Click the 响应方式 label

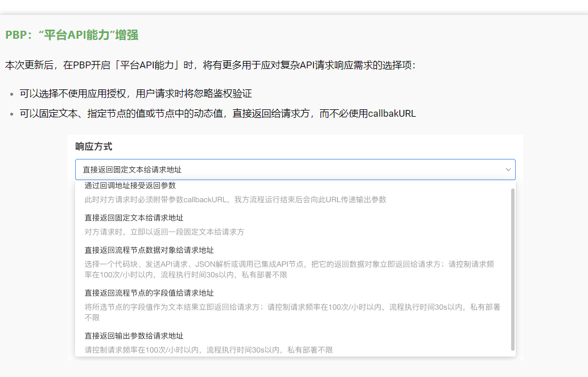[94, 146]
